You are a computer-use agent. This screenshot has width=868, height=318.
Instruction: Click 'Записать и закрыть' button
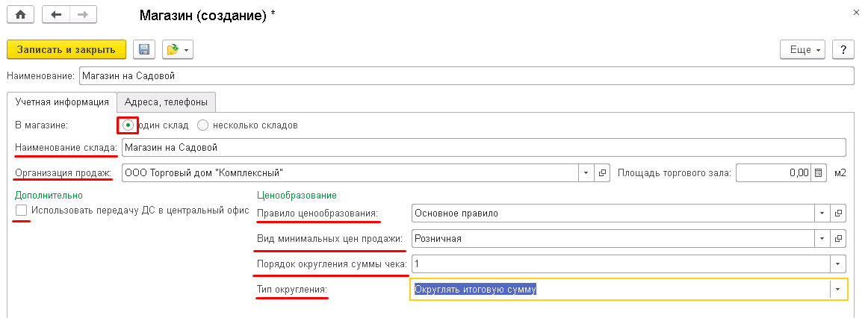66,50
